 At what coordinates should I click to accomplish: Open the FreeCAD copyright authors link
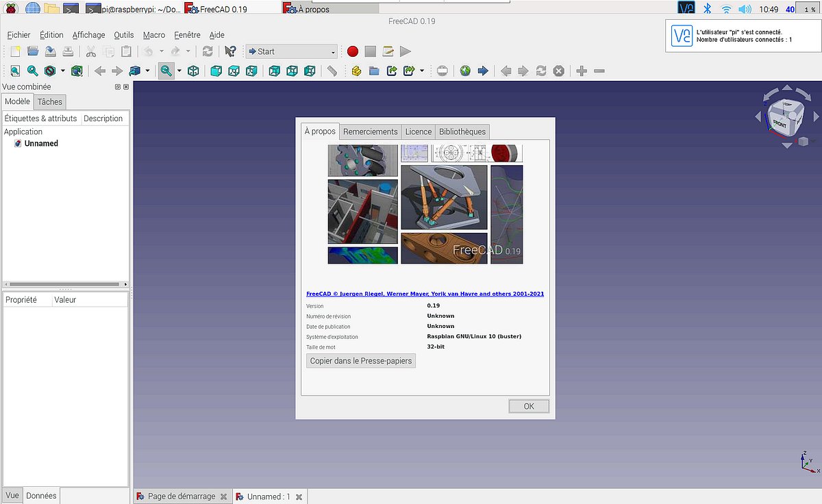(425, 294)
